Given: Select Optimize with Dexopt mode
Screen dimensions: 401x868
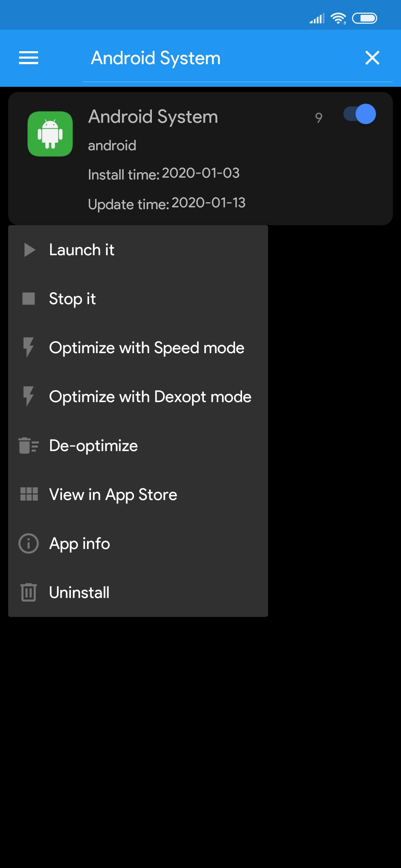Looking at the screenshot, I should pos(138,397).
